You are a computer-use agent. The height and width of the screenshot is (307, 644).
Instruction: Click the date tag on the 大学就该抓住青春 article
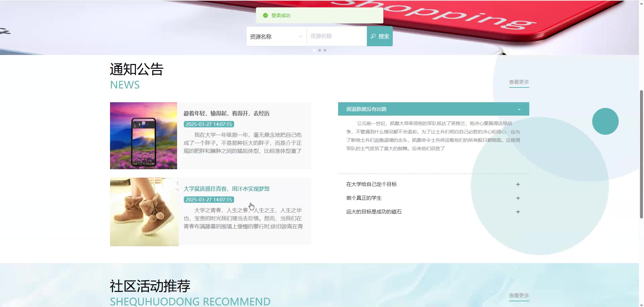click(x=209, y=200)
